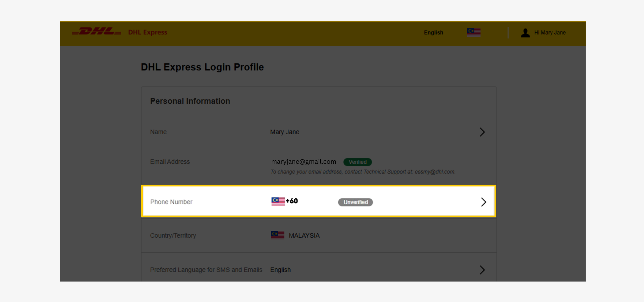Click the DHL Express header link
The image size is (644, 302).
148,32
